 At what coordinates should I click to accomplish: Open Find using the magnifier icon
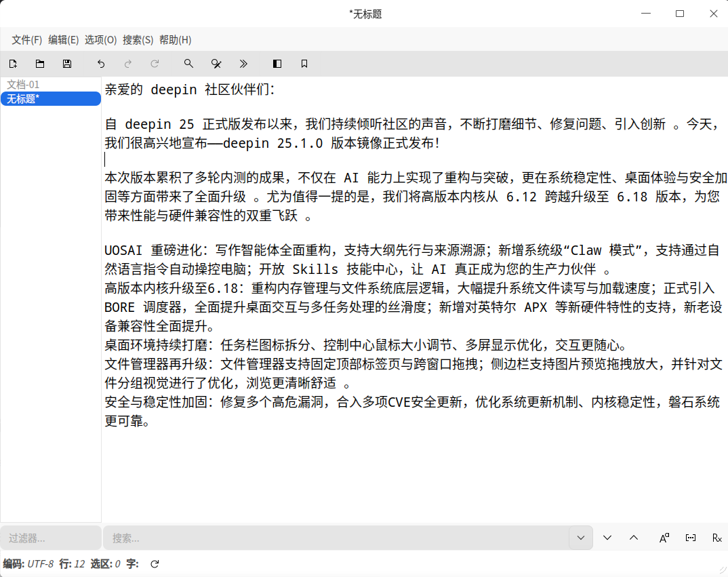coord(189,64)
